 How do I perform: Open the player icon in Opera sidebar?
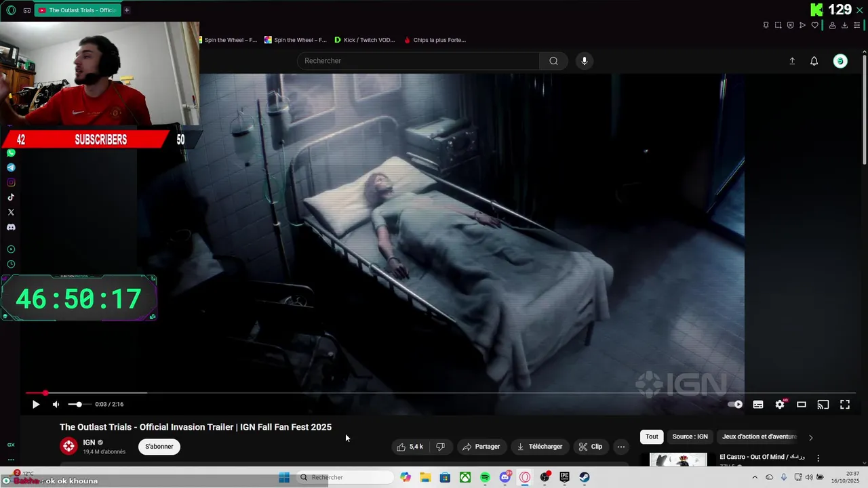click(11, 249)
